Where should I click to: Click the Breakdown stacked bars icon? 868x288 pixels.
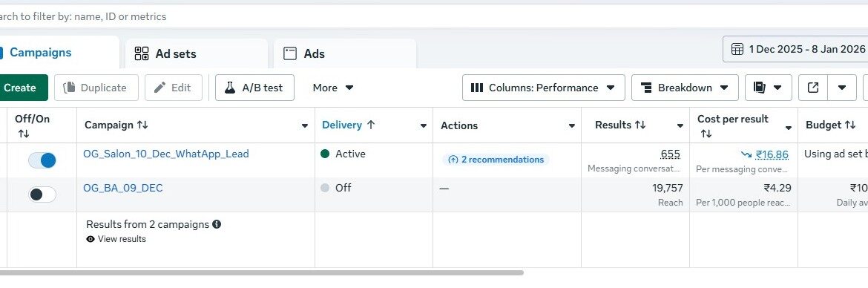646,88
